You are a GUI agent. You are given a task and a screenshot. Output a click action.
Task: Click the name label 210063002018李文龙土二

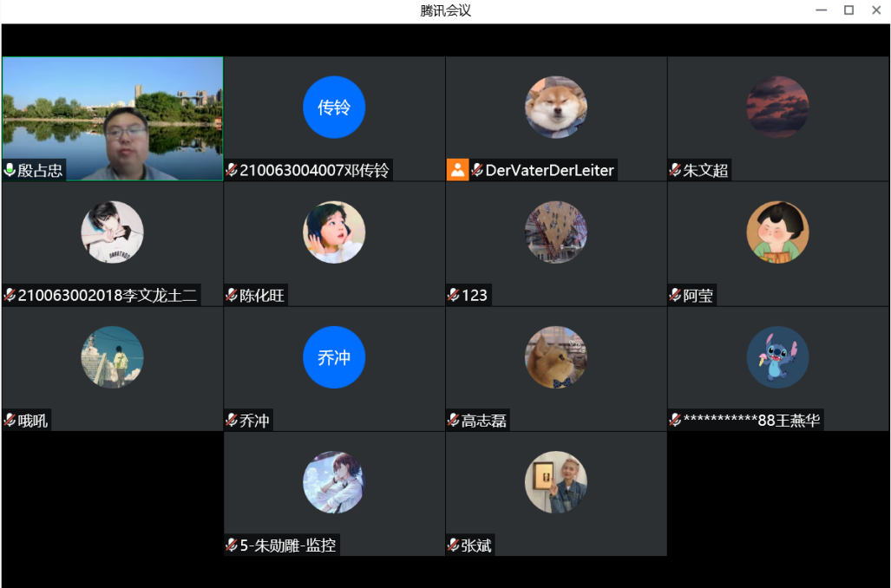click(108, 296)
